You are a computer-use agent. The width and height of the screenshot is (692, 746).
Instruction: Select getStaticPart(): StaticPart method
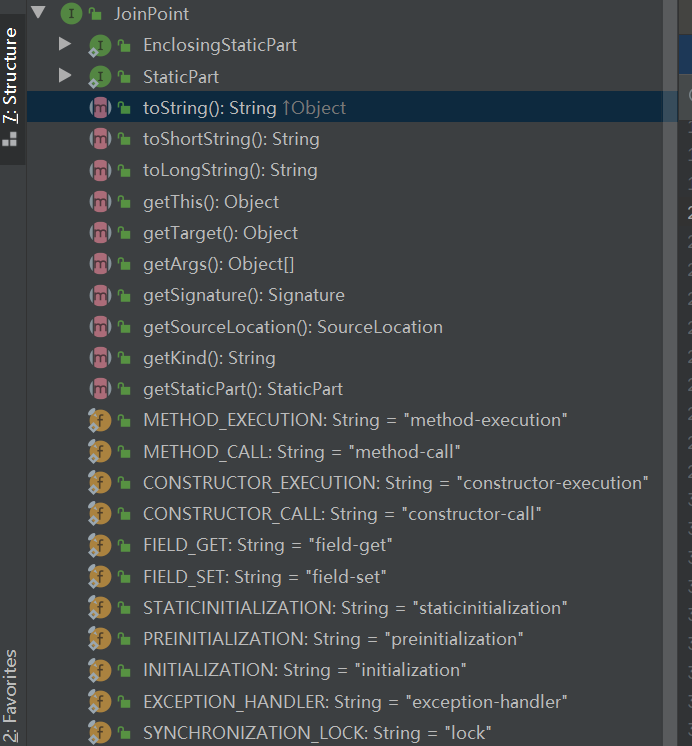click(243, 389)
